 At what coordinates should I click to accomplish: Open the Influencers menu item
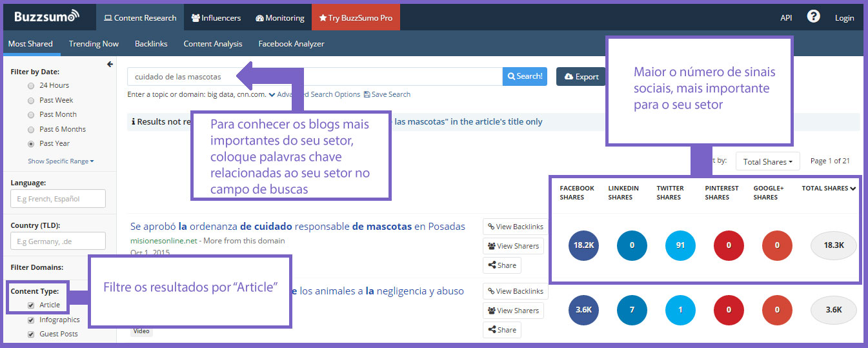click(216, 18)
